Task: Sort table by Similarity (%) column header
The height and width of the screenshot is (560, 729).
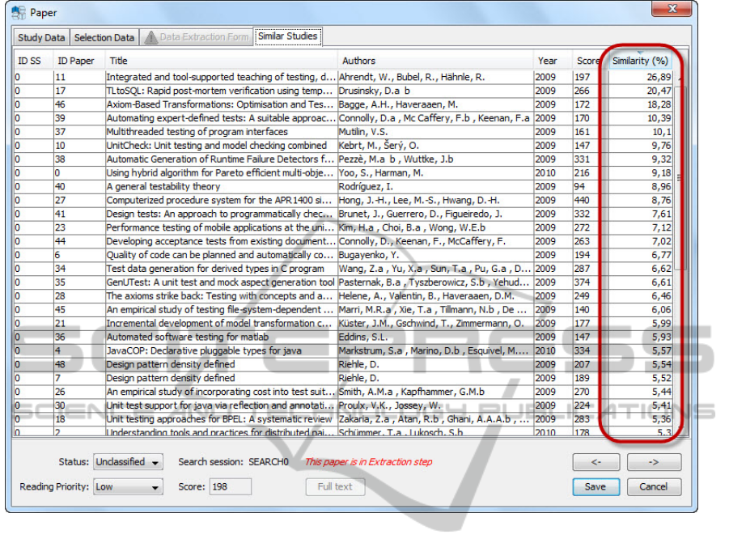Action: tap(639, 61)
